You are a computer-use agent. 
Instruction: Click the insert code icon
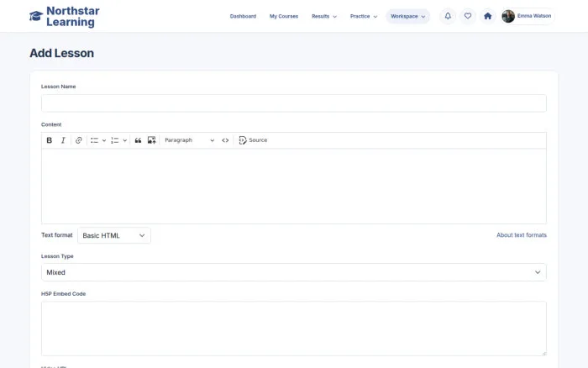(225, 140)
